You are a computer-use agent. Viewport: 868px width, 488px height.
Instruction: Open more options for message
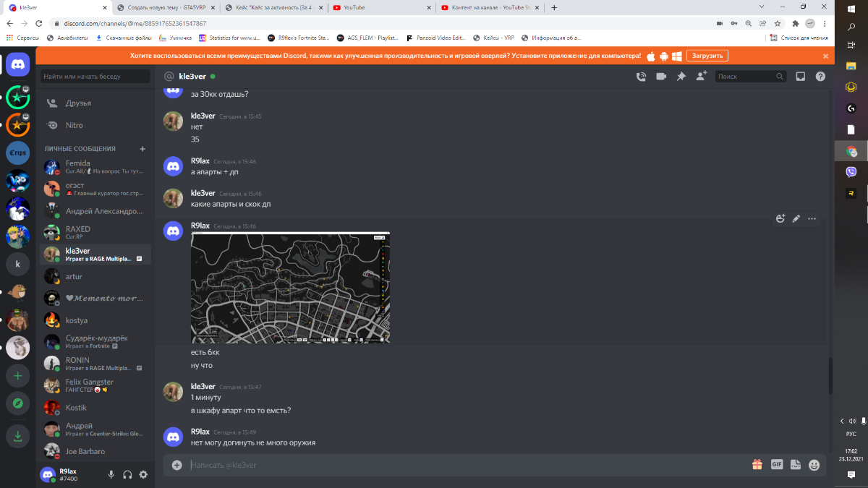[x=812, y=218]
